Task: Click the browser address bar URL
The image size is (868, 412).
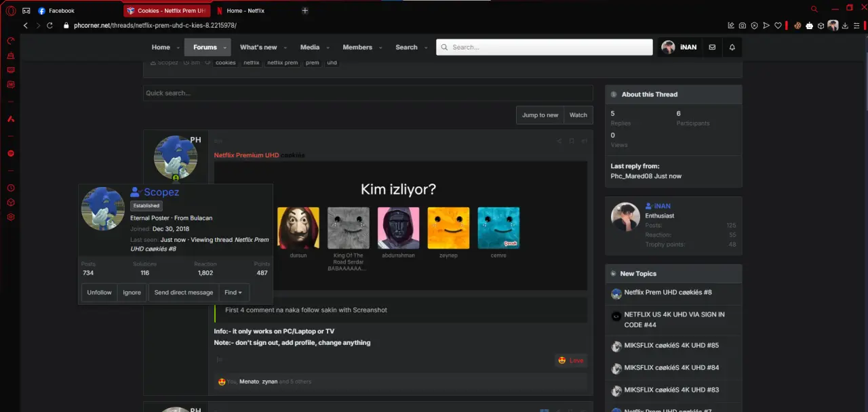Action: pyautogui.click(x=155, y=26)
